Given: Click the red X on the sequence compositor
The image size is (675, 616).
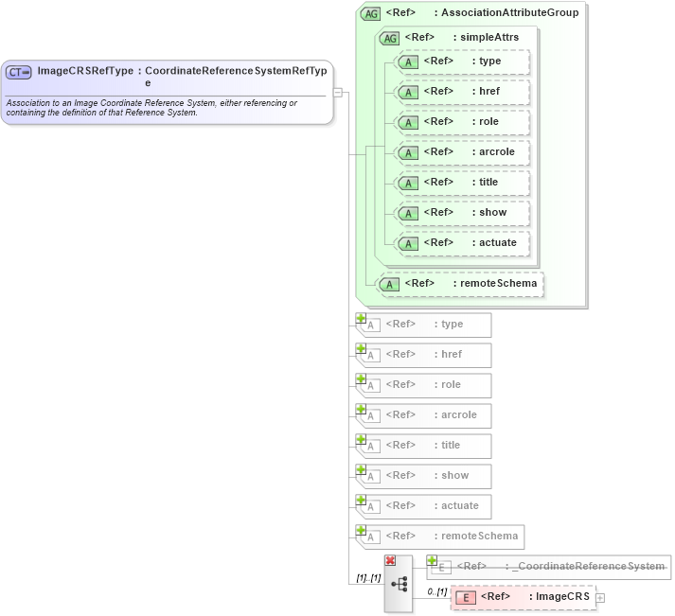Looking at the screenshot, I should click(x=390, y=560).
